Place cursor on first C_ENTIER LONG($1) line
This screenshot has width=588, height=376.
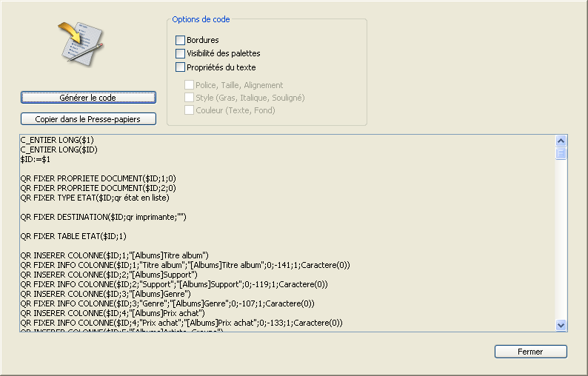tap(57, 140)
